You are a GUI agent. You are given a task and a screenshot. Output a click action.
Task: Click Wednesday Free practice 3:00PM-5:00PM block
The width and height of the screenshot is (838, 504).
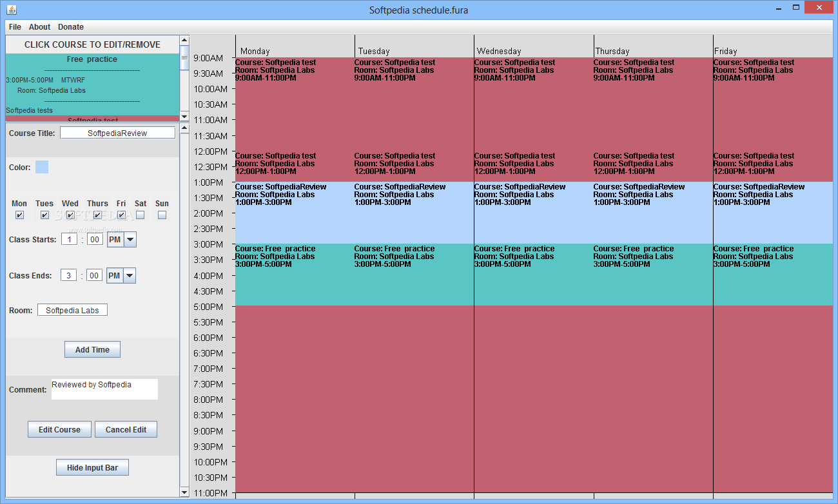pos(534,275)
